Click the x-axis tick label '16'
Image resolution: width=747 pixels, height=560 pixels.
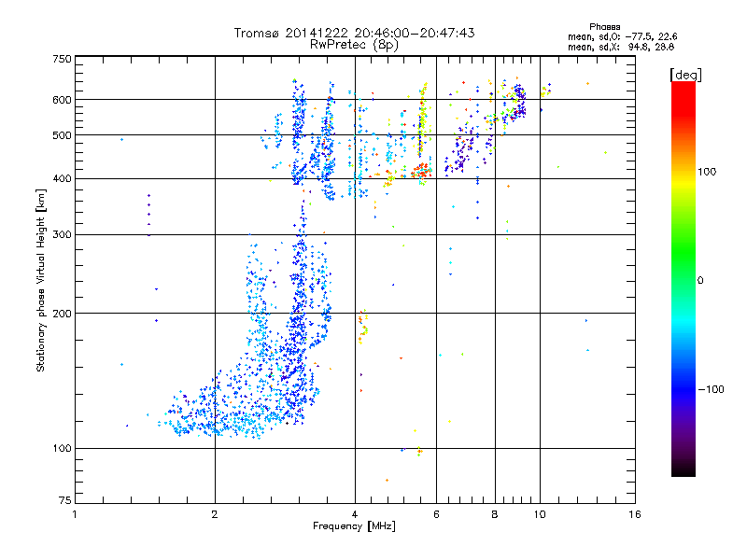click(x=635, y=514)
